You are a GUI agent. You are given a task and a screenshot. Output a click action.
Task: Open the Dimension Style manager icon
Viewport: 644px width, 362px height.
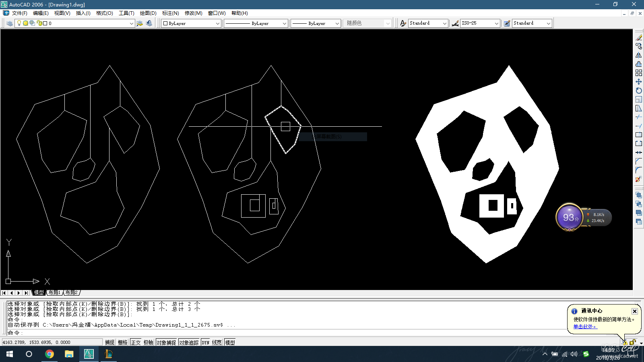click(455, 23)
